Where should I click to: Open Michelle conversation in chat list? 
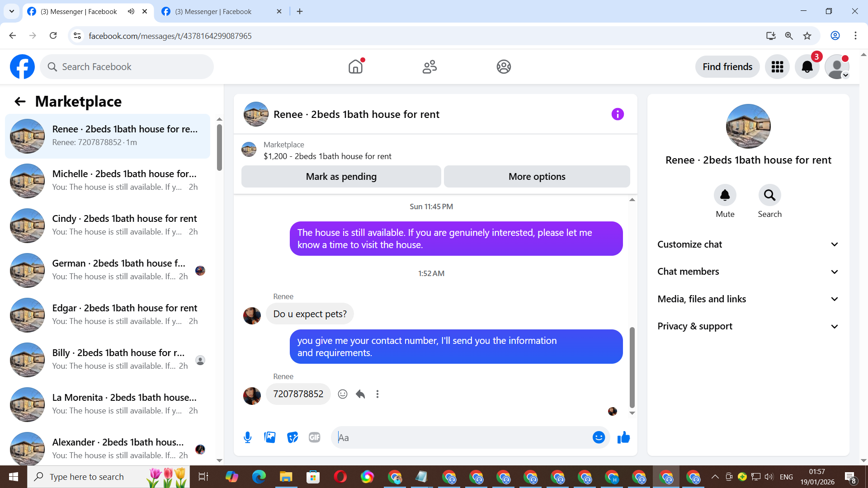(108, 181)
